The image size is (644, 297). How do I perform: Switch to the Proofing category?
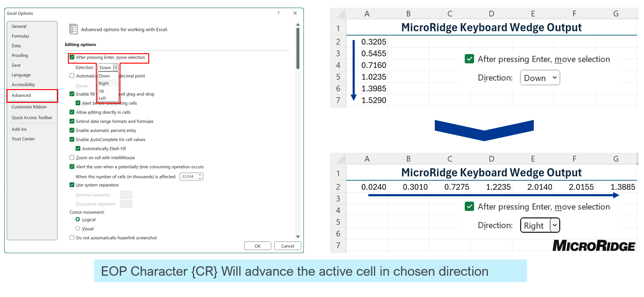click(x=20, y=56)
